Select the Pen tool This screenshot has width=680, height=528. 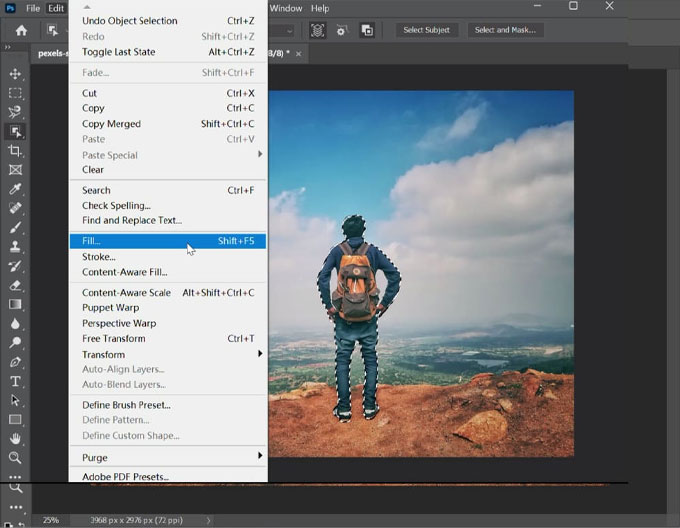(x=15, y=362)
